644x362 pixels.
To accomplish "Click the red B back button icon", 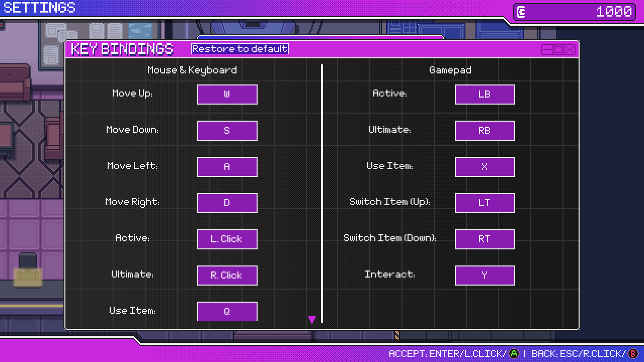I will pyautogui.click(x=633, y=353).
